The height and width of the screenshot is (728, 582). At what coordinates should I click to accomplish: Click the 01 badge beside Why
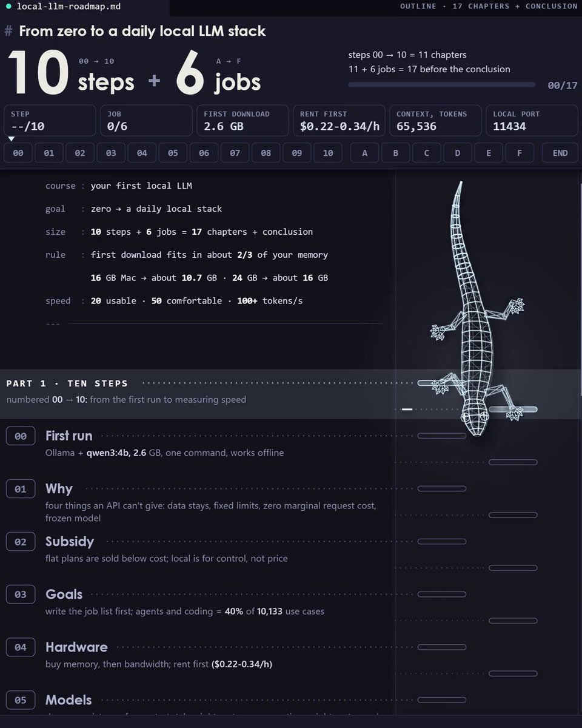21,489
